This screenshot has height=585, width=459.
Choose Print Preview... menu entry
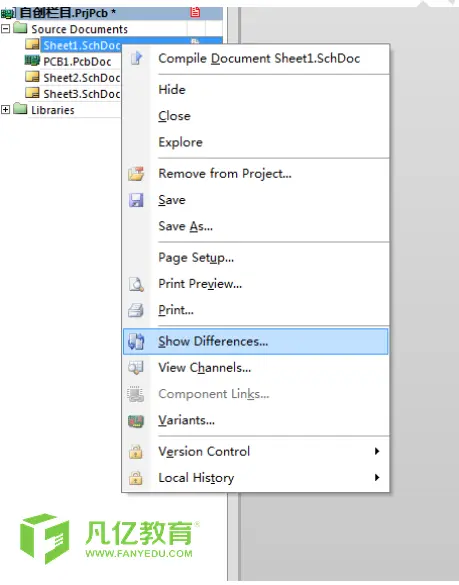(x=256, y=284)
